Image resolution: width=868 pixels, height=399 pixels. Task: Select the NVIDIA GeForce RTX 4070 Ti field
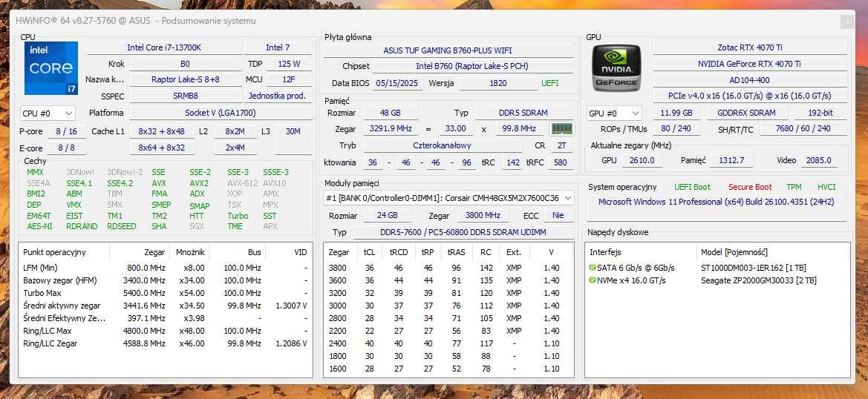coord(750,64)
